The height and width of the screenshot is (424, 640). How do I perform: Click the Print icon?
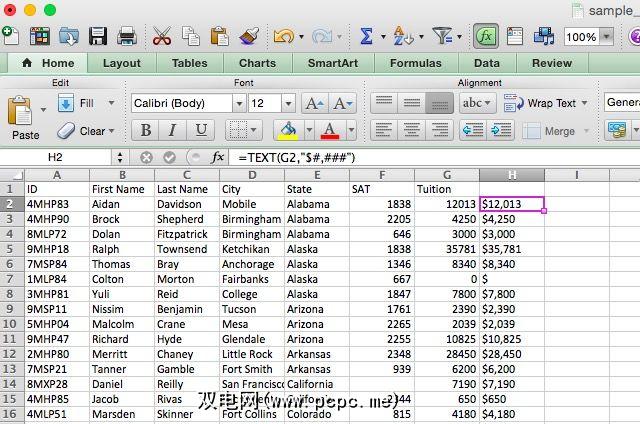pyautogui.click(x=127, y=36)
